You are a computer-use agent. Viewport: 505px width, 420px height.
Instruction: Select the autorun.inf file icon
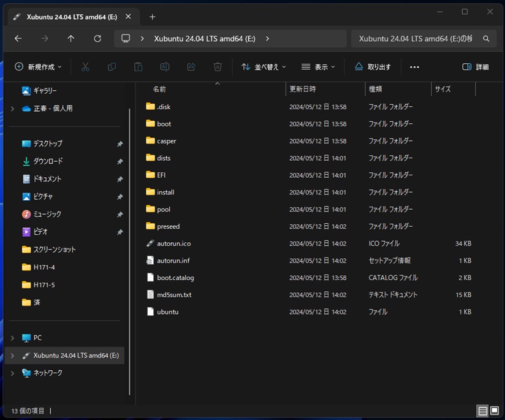(x=150, y=261)
